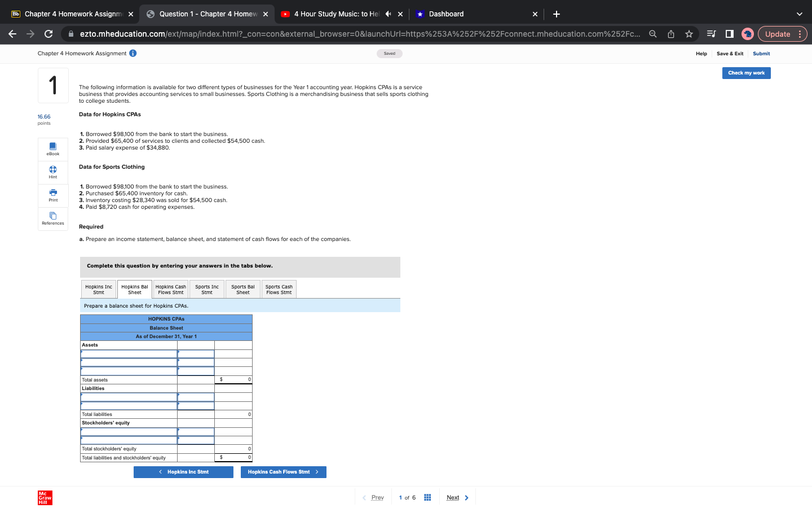Click the first Assets amount input cell
The image size is (812, 508).
[196, 354]
